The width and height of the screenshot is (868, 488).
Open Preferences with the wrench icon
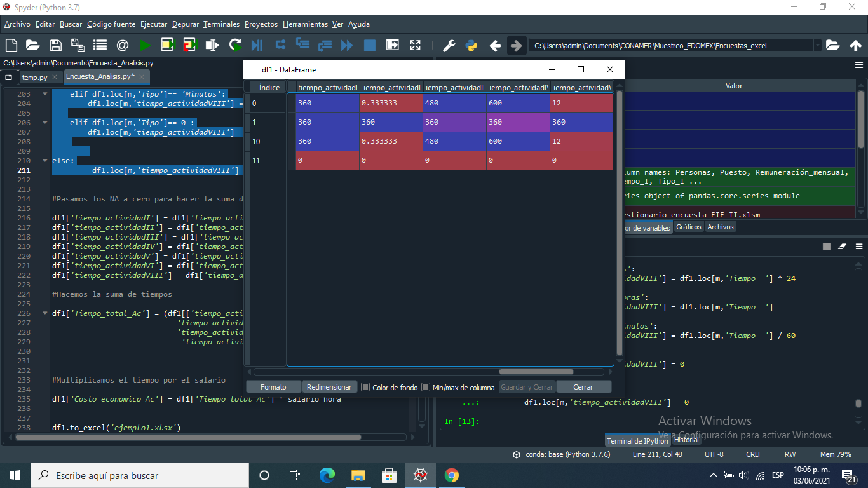(x=449, y=45)
